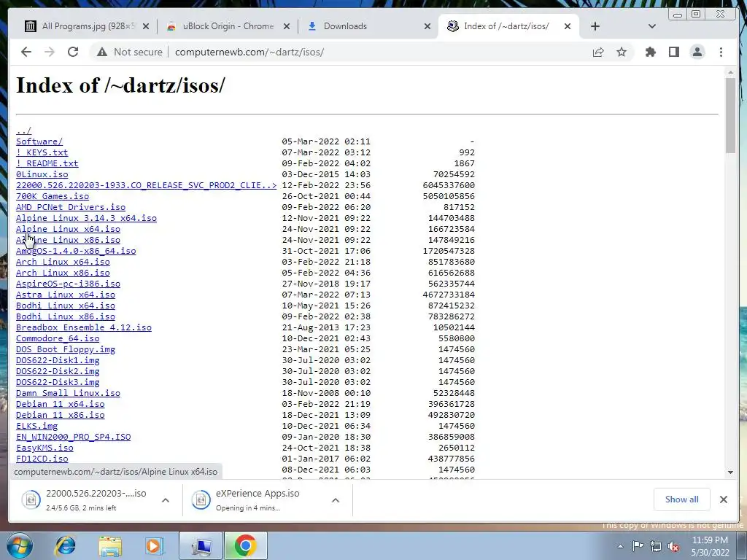Screen dimensions: 747x560
Task: Download Commodore 64.iso
Action: click(x=58, y=338)
